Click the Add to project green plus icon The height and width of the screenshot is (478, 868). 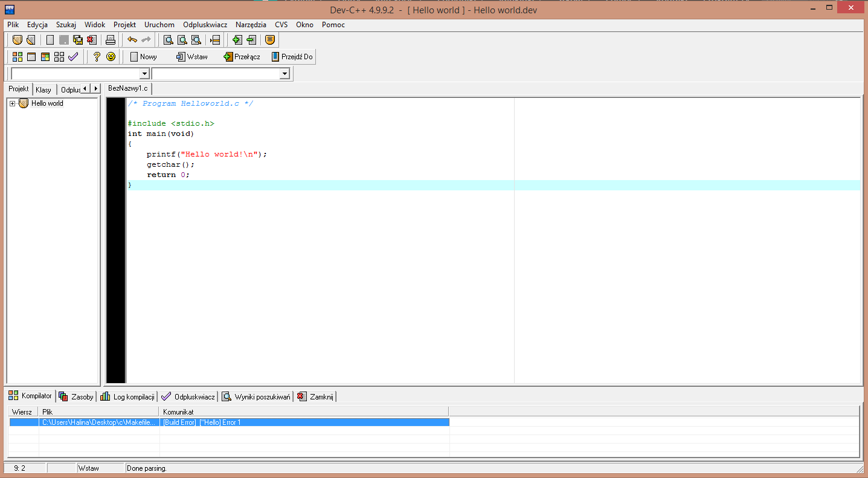click(x=237, y=40)
